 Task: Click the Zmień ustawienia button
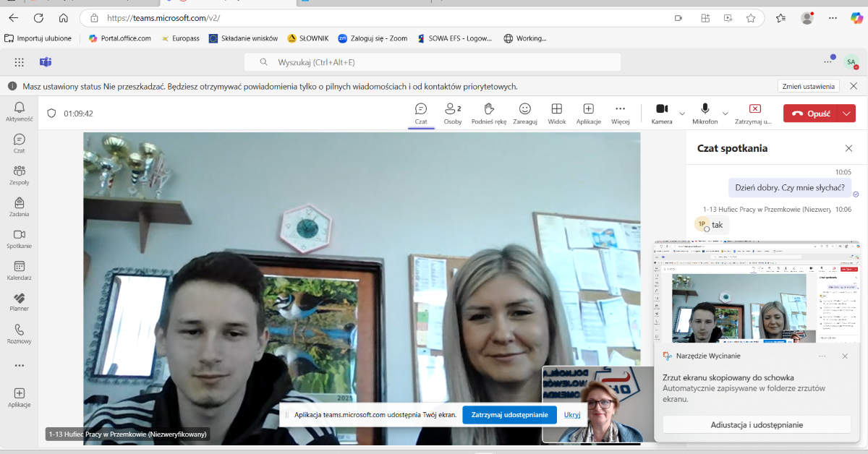click(809, 86)
